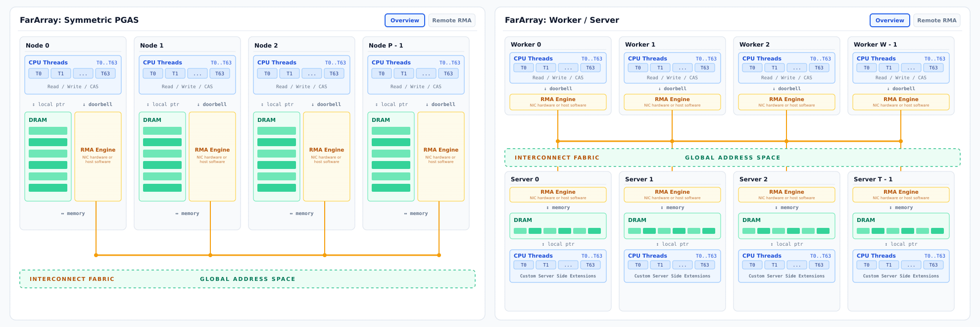Click the ellipsis thread chip in Node 2
Screen dimensions: 980x327
tap(312, 73)
